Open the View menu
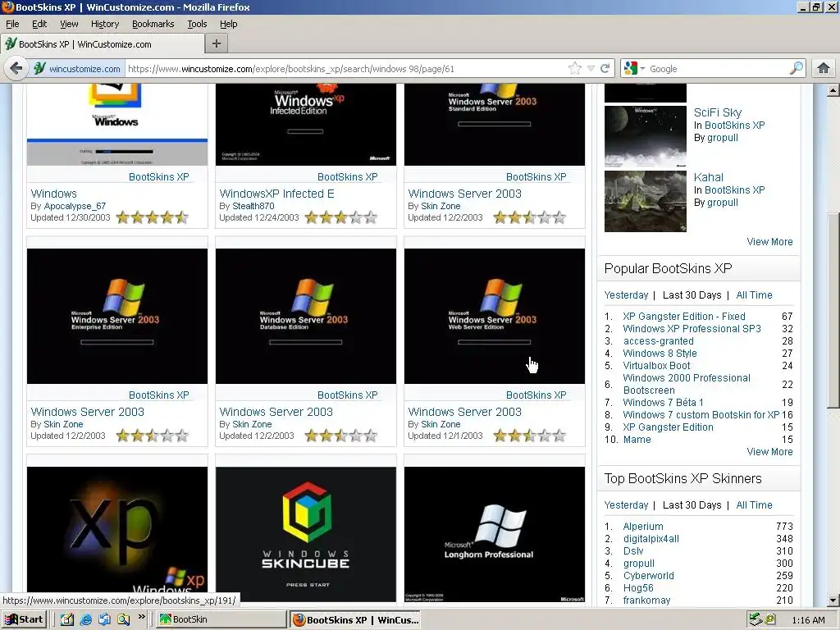Viewport: 840px width, 630px height. (x=69, y=24)
